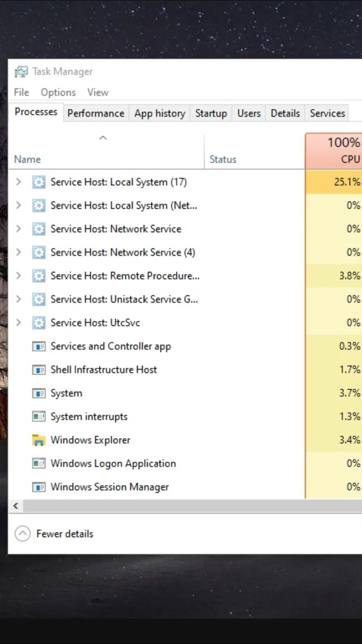Open the Options menu
The height and width of the screenshot is (644, 362).
(x=58, y=92)
